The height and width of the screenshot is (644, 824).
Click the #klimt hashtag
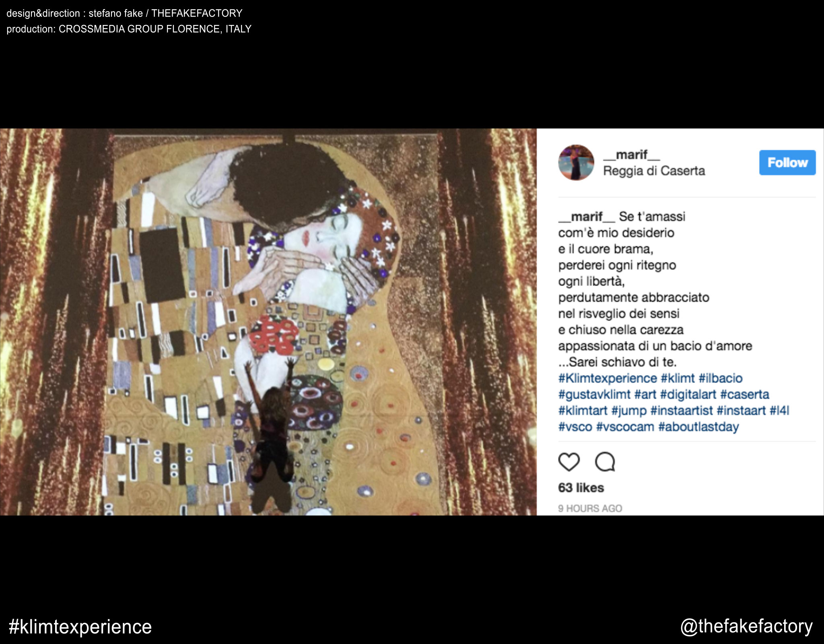point(678,378)
